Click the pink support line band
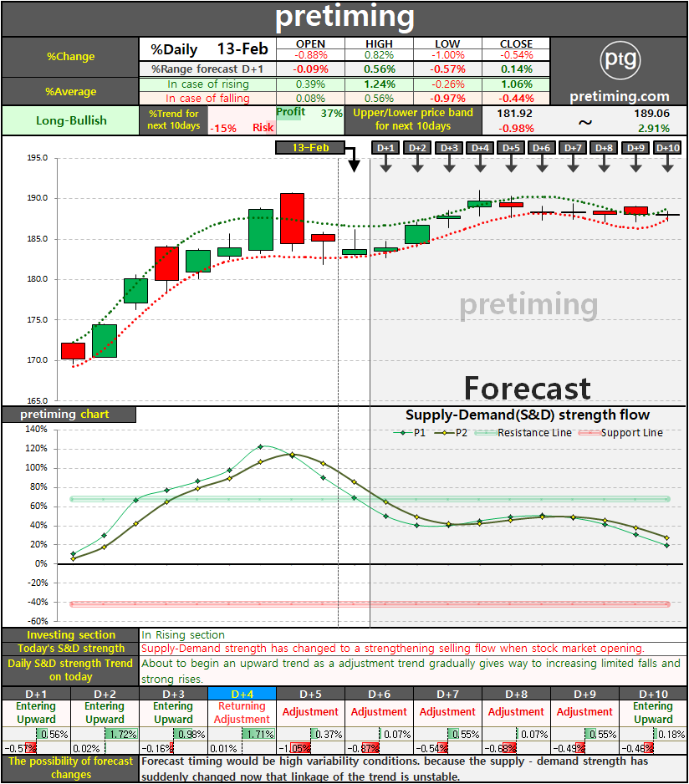The height and width of the screenshot is (784, 689). pos(370,604)
